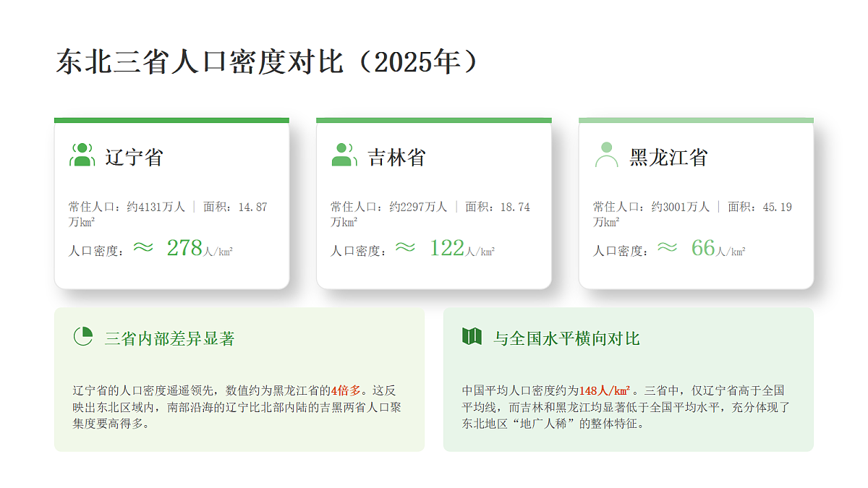
Task: Select the heading 三省内部差异显著
Action: tap(170, 338)
